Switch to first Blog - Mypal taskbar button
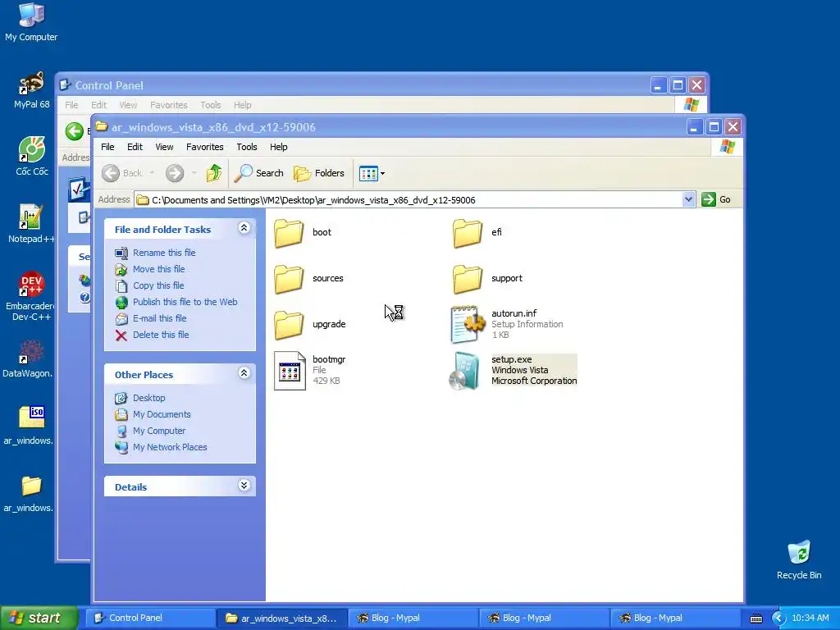The height and width of the screenshot is (630, 840). (413, 618)
